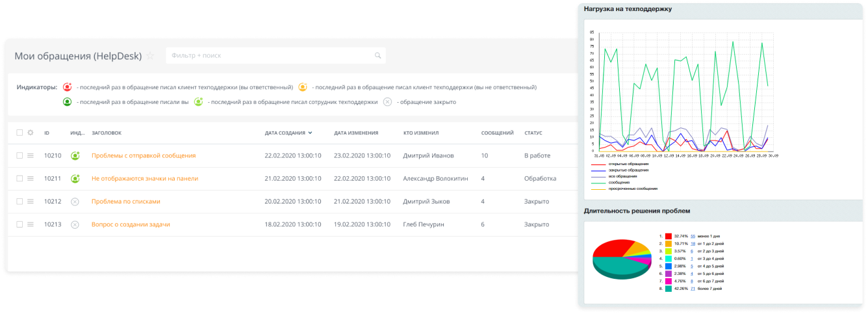
Task: Open the 71 link for 'более 7 дней'
Action: [693, 288]
